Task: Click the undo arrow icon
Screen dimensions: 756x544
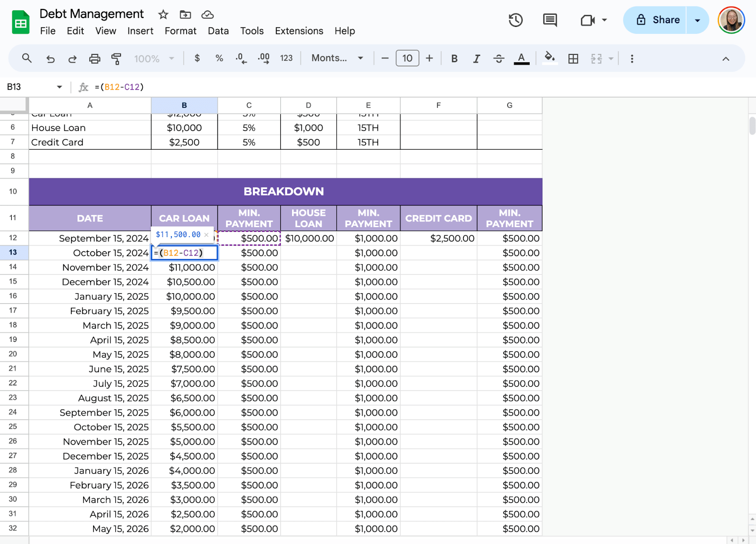Action: (x=51, y=59)
